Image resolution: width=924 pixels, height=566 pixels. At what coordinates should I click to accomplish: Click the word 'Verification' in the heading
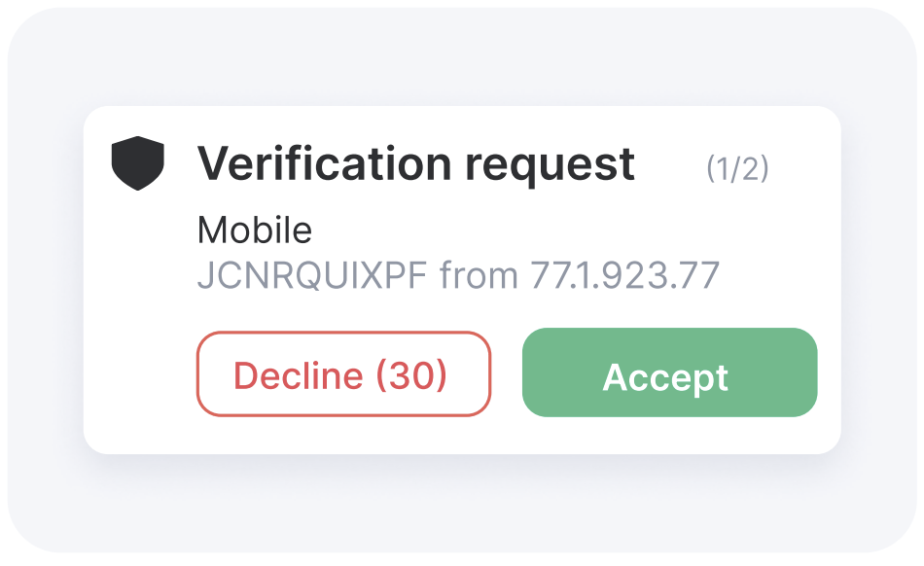point(325,162)
